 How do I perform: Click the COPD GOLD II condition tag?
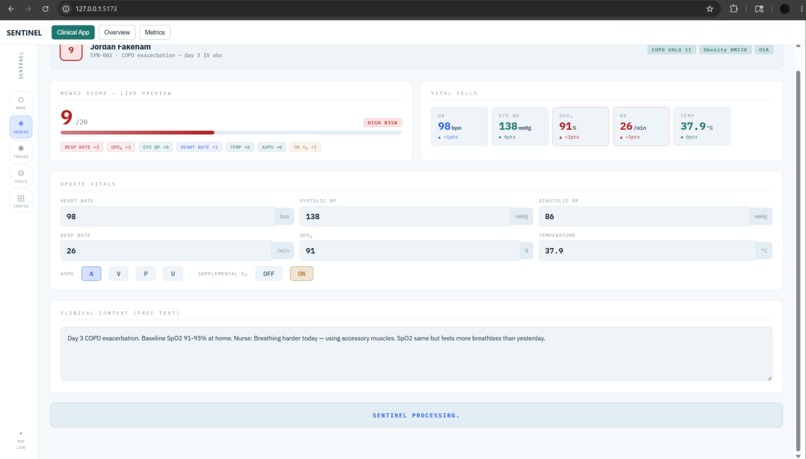(x=671, y=50)
